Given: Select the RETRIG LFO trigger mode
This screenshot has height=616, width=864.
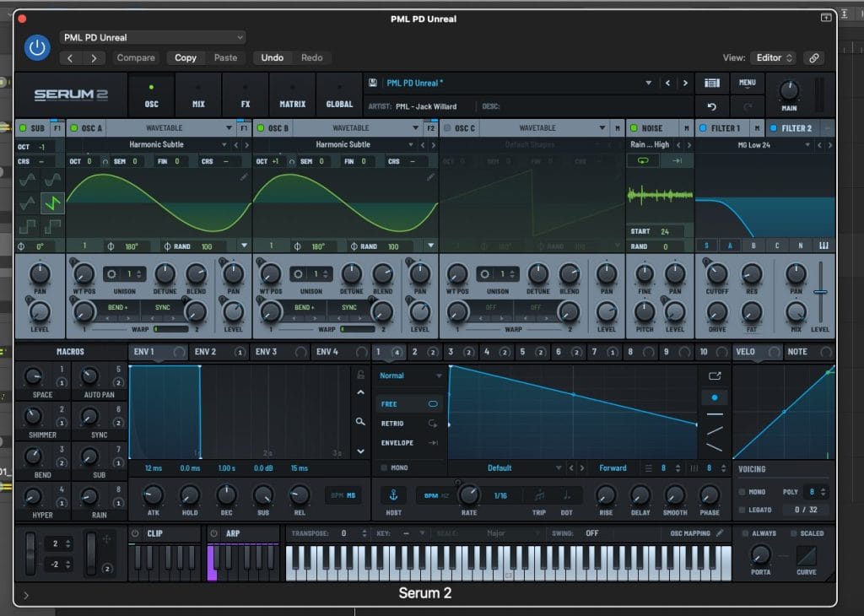Looking at the screenshot, I should 409,424.
